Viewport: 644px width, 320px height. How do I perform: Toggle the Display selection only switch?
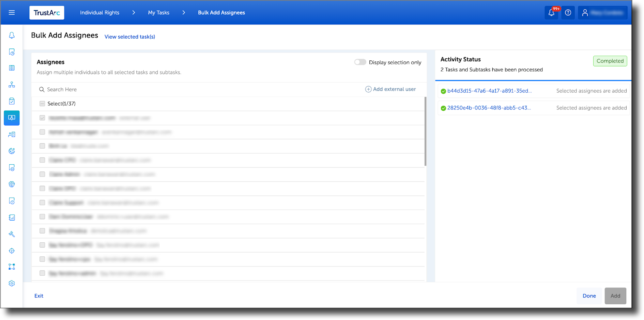(x=360, y=62)
